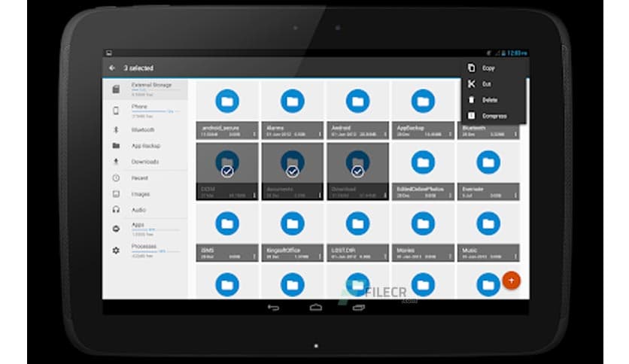The height and width of the screenshot is (364, 629).
Task: Tap the Android home navigation button
Action: (316, 308)
